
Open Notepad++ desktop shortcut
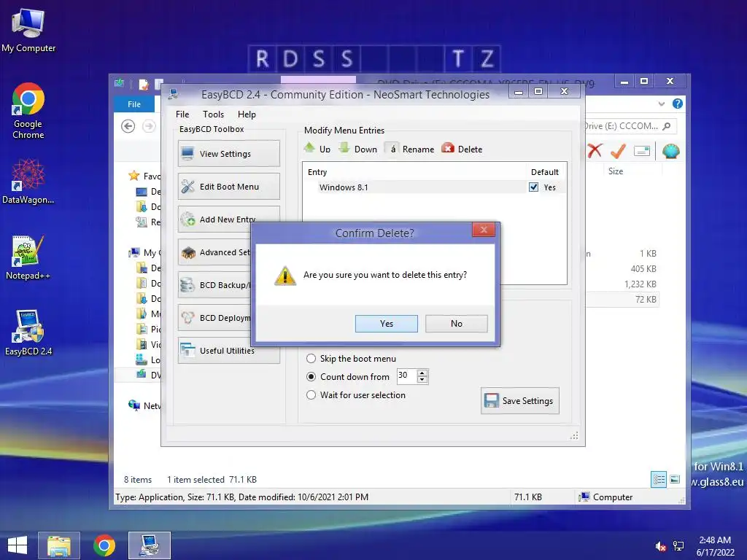click(28, 257)
